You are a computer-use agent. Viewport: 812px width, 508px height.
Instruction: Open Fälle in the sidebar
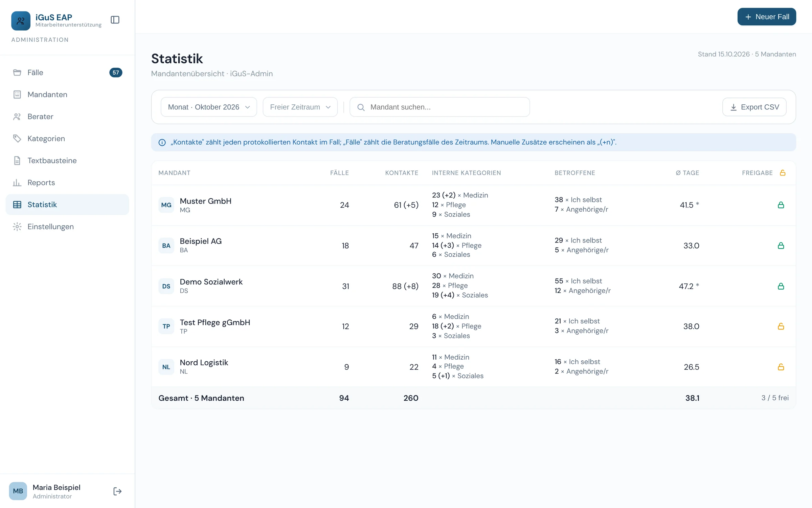(67, 72)
